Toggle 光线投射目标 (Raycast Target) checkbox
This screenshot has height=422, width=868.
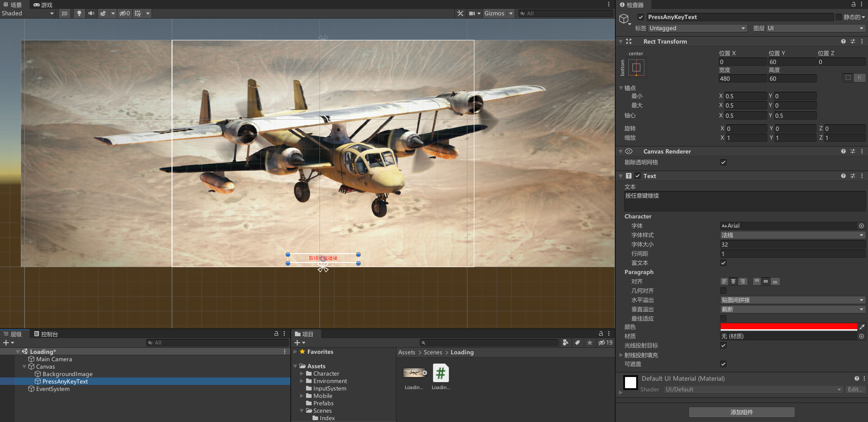pos(723,345)
